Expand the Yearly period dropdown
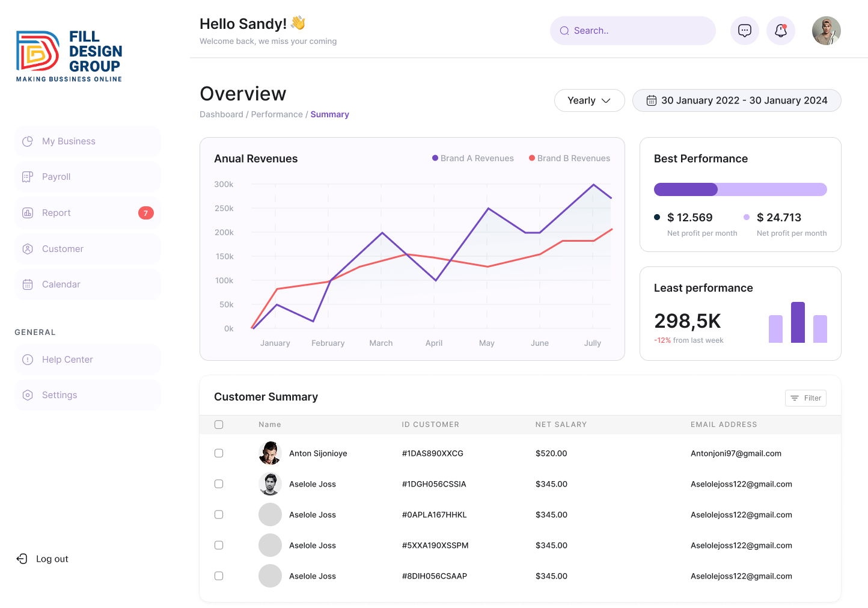The width and height of the screenshot is (868, 608). [x=589, y=100]
